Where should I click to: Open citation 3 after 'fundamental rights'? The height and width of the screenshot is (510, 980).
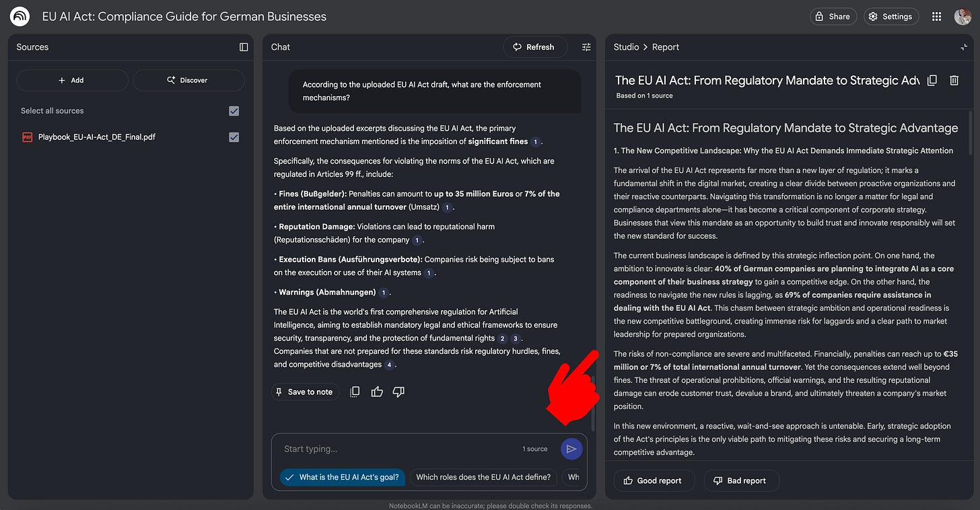point(516,338)
